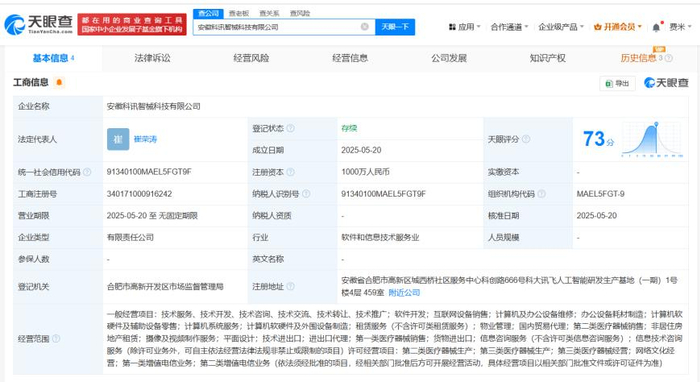Click the 合肥市高新开发区市场监督管理局 value

point(165,286)
